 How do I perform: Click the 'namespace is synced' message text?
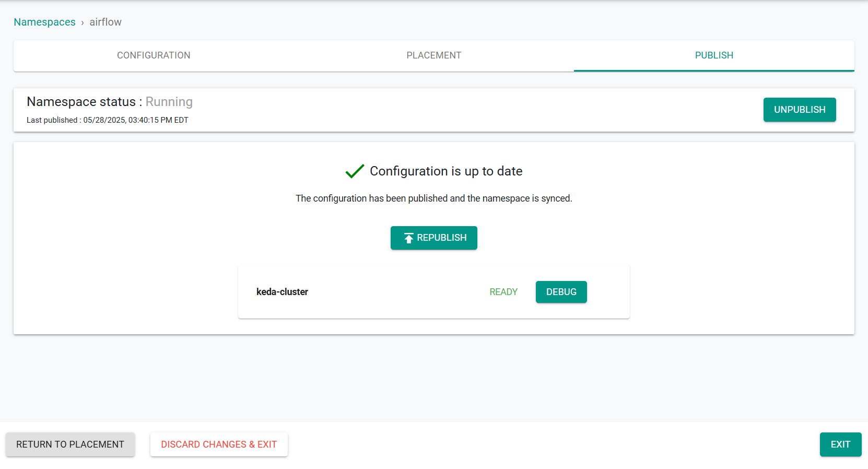pyautogui.click(x=434, y=198)
